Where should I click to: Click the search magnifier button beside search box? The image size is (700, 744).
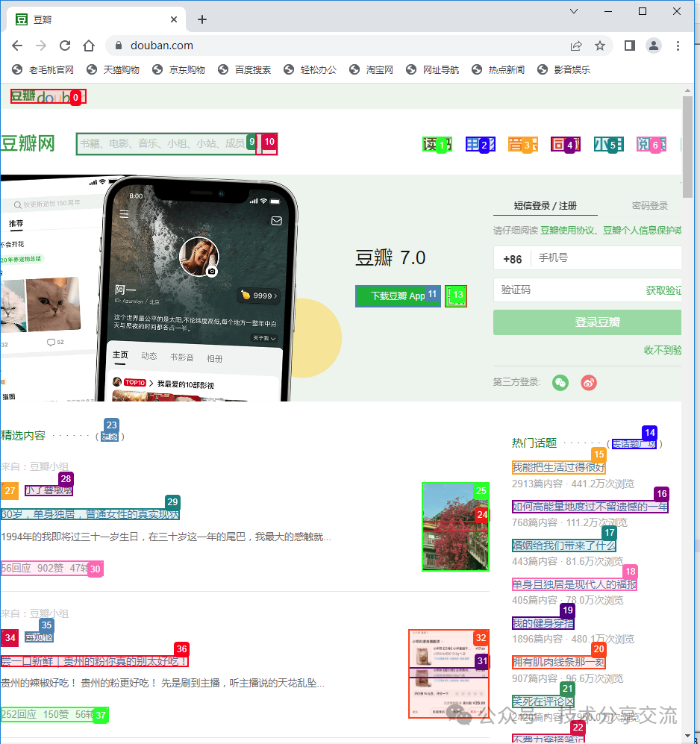pos(266,144)
